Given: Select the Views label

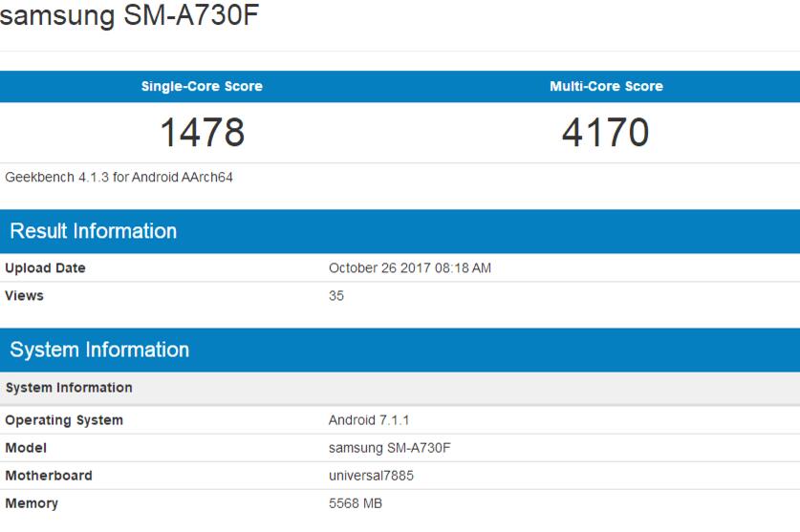Looking at the screenshot, I should [24, 295].
